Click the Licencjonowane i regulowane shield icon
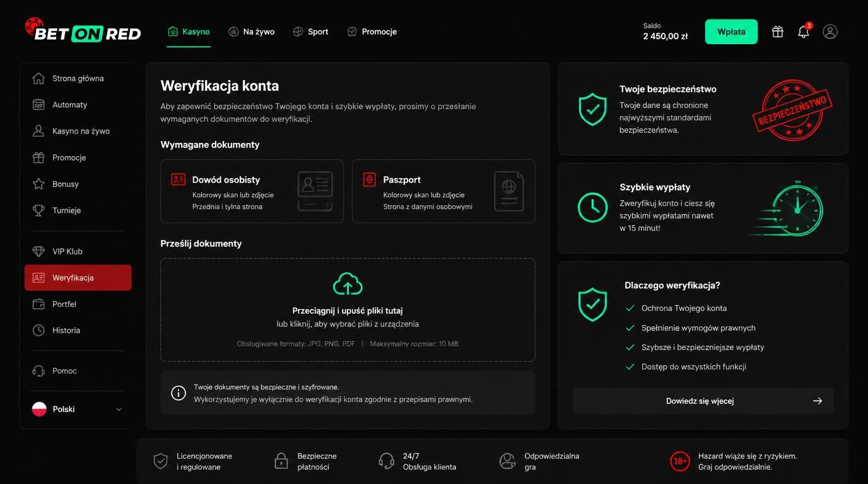Screen dimensions: 868x484 (161, 461)
